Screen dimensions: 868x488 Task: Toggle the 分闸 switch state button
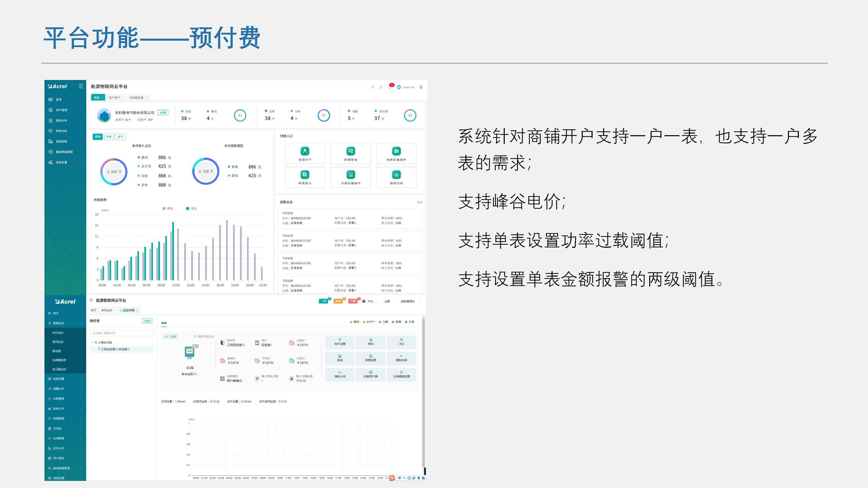coord(171,337)
